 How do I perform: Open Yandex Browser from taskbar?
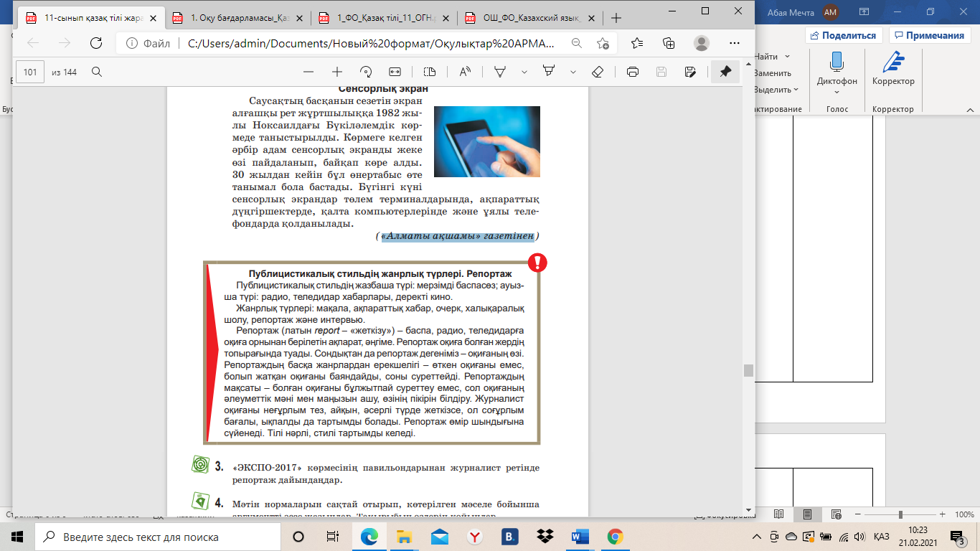(x=474, y=537)
